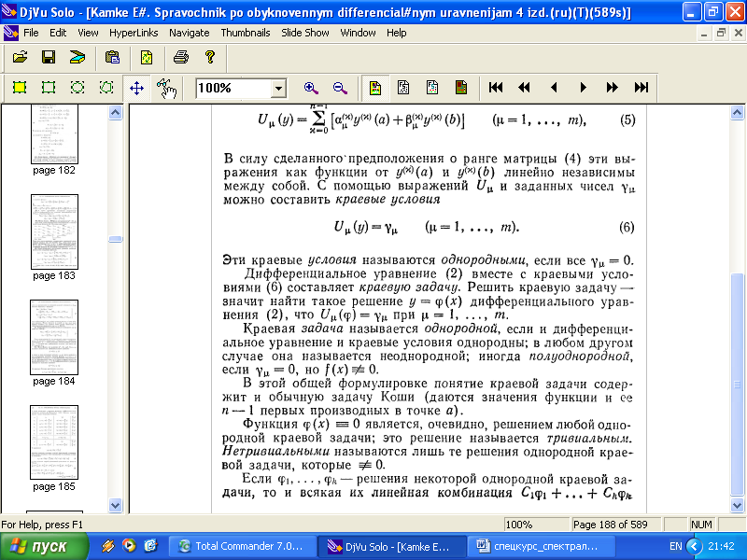747x560 pixels.
Task: Zoom out with the magnifier minus icon
Action: point(340,88)
